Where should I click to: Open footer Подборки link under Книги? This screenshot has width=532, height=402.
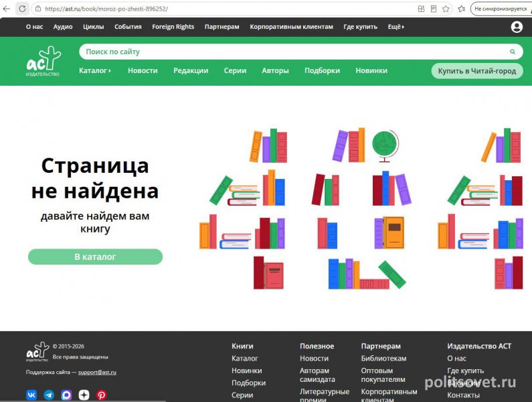click(x=249, y=383)
